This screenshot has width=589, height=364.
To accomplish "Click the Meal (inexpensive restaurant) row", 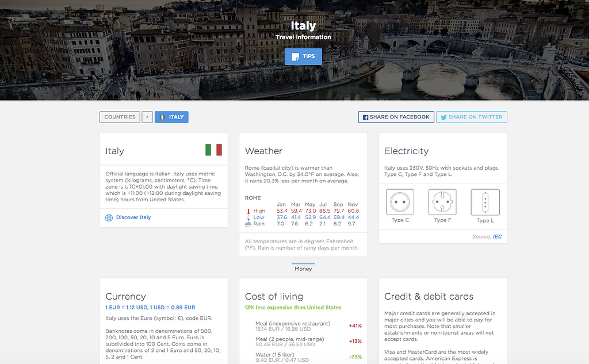I will click(x=303, y=325).
